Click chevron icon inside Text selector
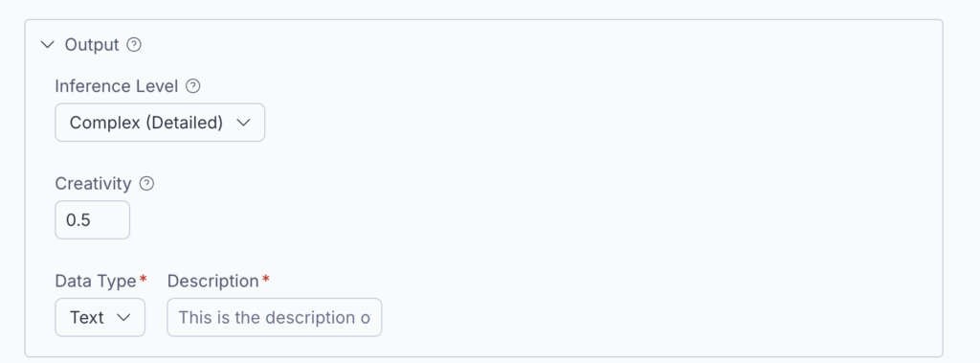This screenshot has width=980, height=363. [x=123, y=317]
